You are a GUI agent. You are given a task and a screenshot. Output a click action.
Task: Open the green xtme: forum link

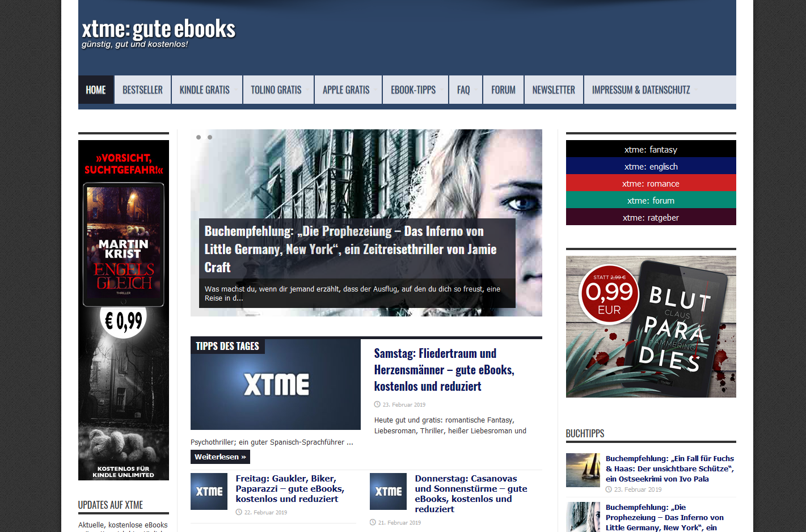click(x=651, y=200)
